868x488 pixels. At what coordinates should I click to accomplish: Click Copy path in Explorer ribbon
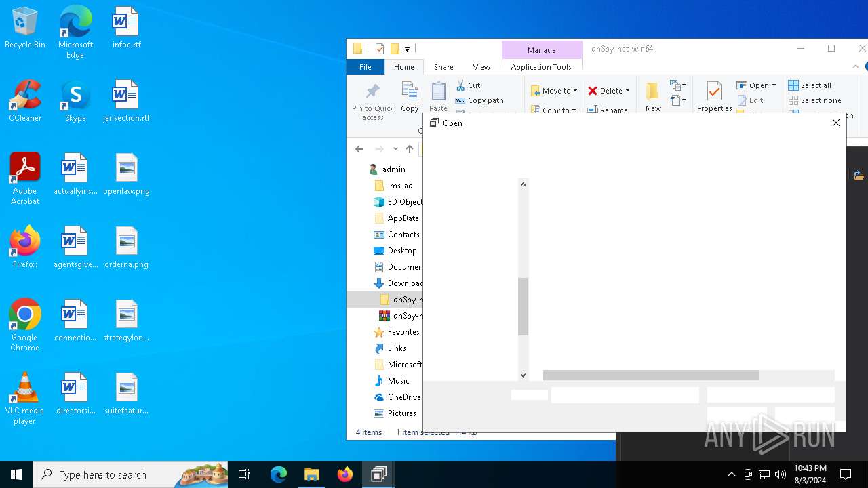[x=479, y=100]
